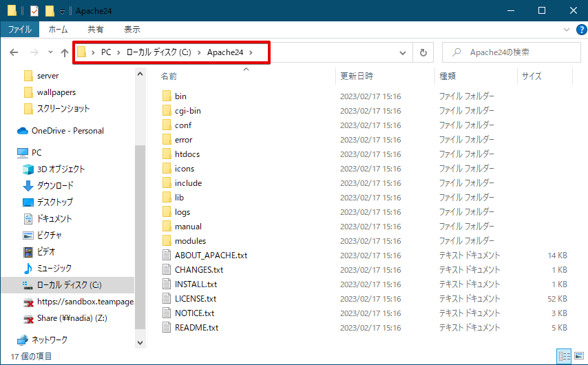Expand the ribbon using the chevron

pyautogui.click(x=566, y=30)
